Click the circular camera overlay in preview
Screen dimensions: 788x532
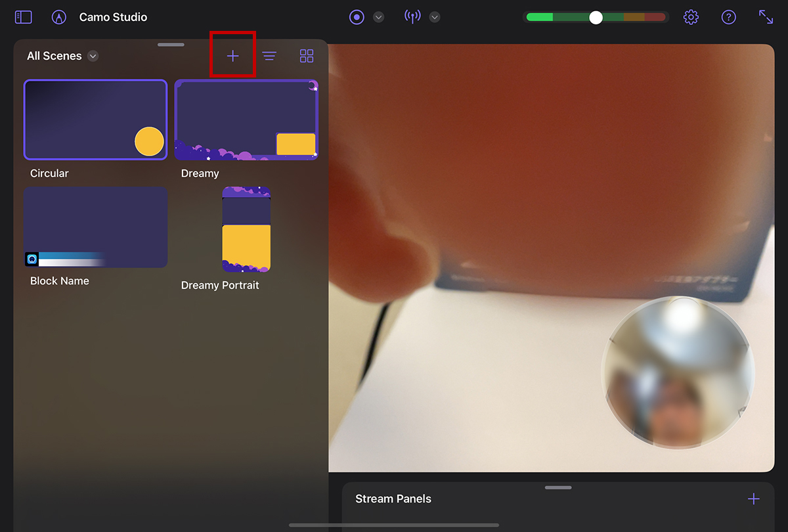click(678, 372)
